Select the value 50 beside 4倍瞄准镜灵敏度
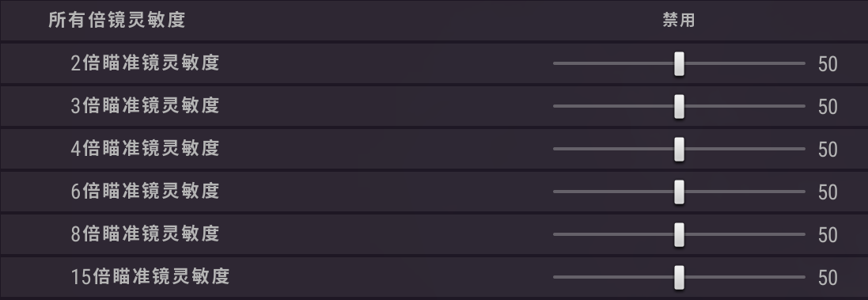The height and width of the screenshot is (300, 868). click(x=828, y=150)
